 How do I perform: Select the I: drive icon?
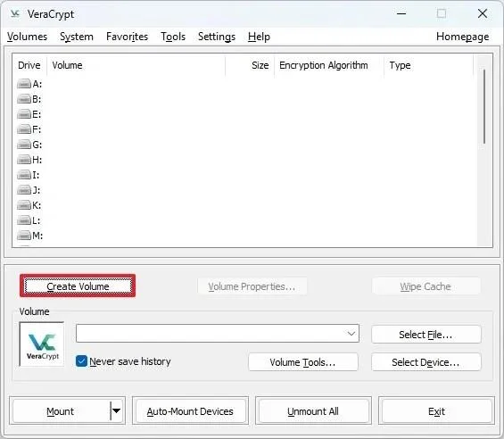(x=24, y=175)
